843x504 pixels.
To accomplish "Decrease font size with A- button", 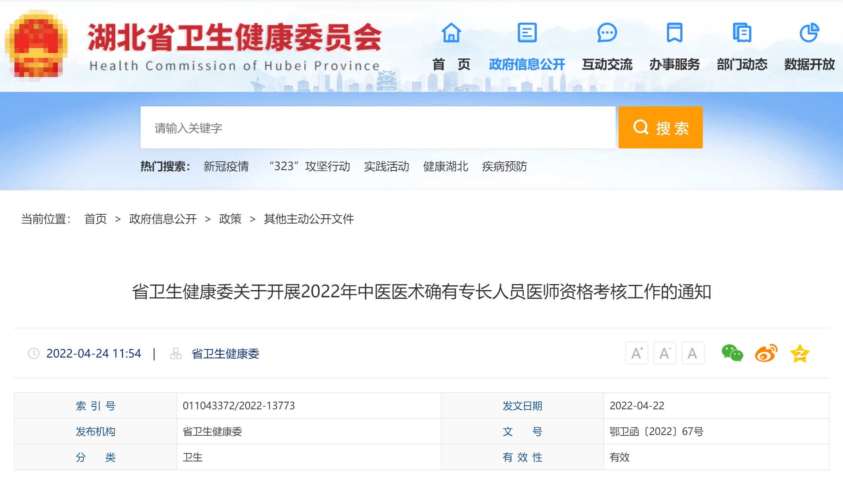I will pyautogui.click(x=665, y=354).
